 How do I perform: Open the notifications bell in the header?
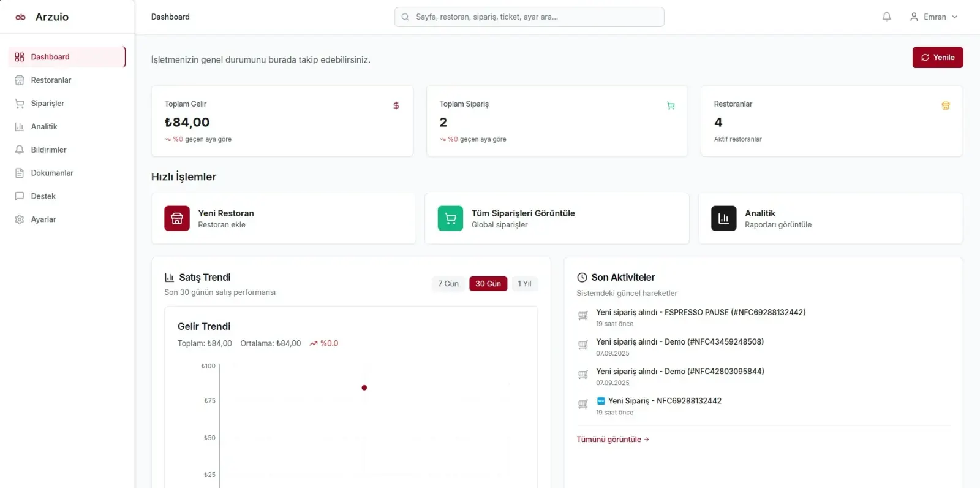pos(886,17)
